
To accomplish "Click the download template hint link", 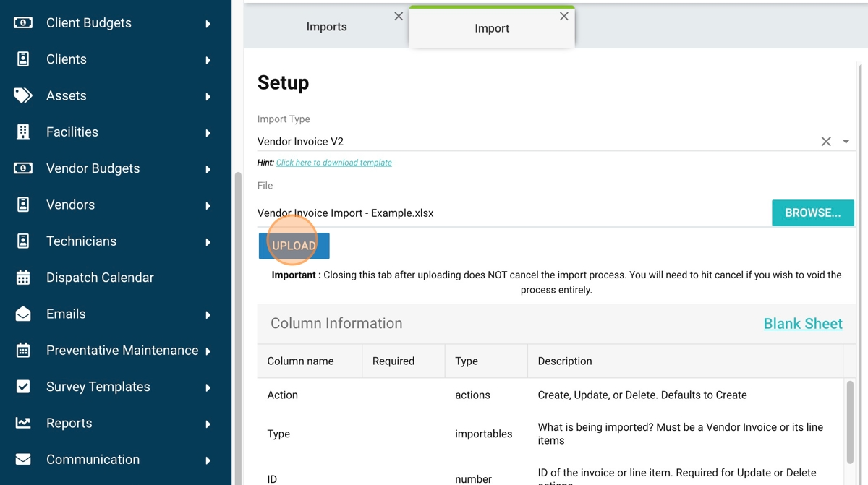I will coord(333,163).
